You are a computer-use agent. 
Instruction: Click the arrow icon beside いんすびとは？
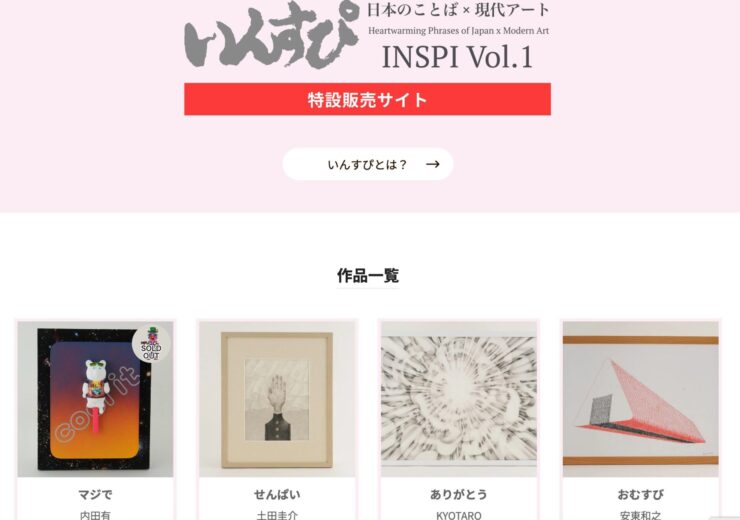pyautogui.click(x=433, y=164)
